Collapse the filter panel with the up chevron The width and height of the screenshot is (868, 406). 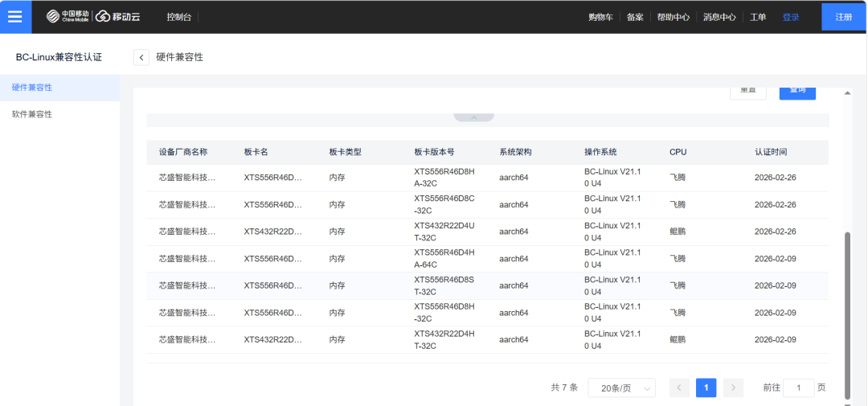coord(474,117)
